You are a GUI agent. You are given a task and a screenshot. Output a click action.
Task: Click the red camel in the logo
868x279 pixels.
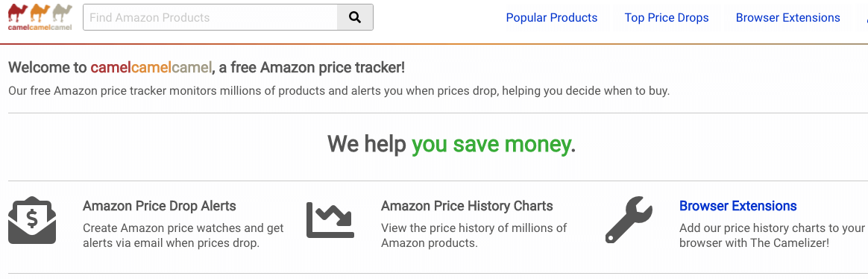click(x=18, y=13)
